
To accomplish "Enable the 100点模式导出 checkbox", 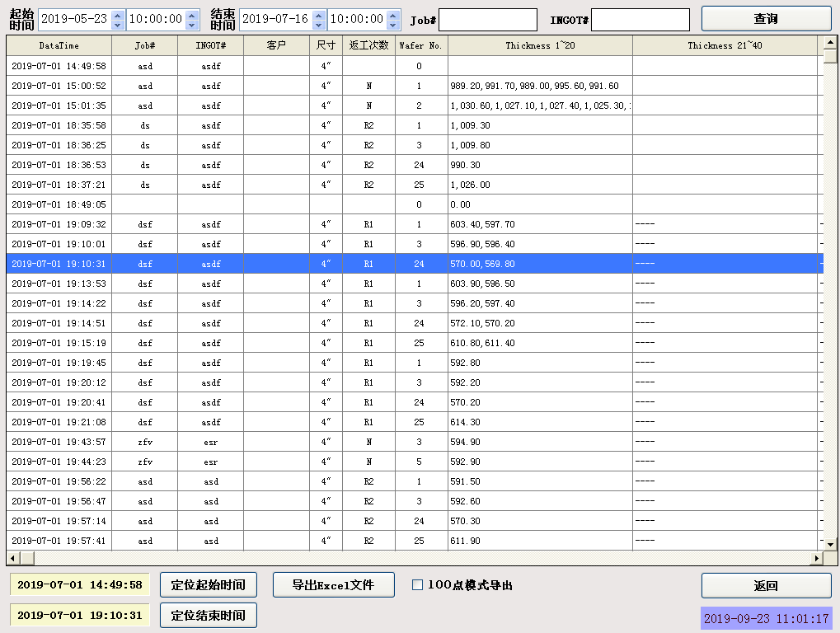I will click(x=417, y=585).
